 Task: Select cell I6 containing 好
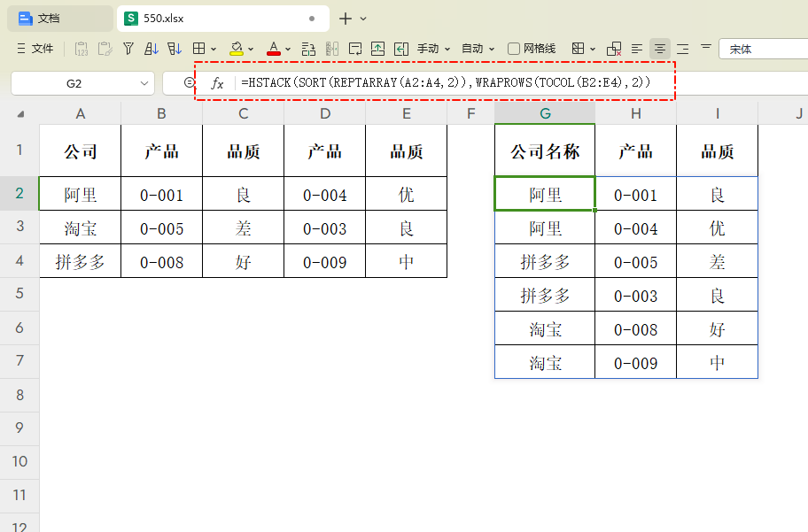click(718, 328)
